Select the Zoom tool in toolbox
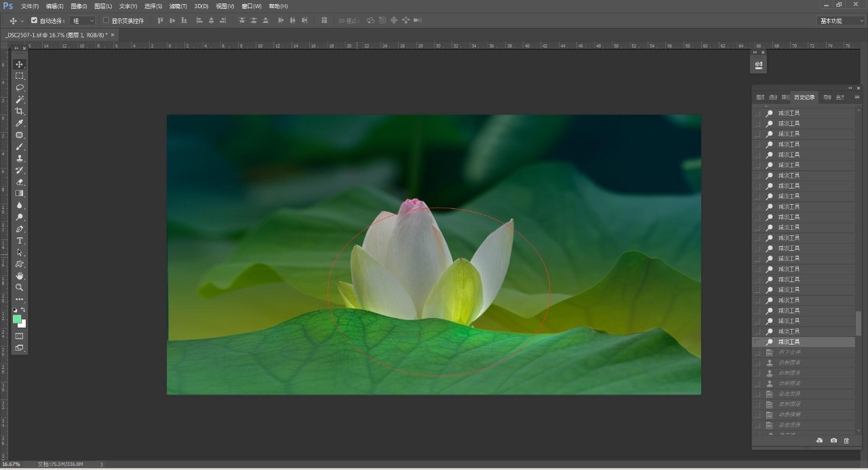 [20, 288]
